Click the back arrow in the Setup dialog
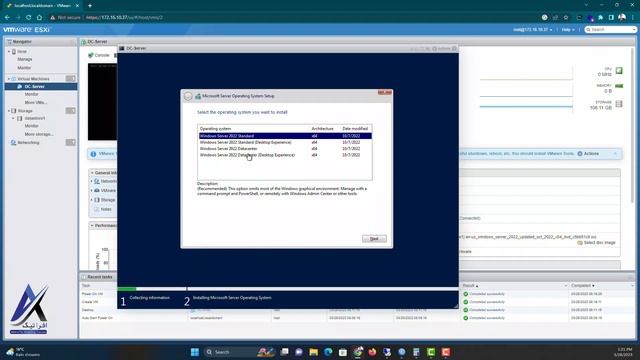This screenshot has height=360, width=640. point(188,96)
